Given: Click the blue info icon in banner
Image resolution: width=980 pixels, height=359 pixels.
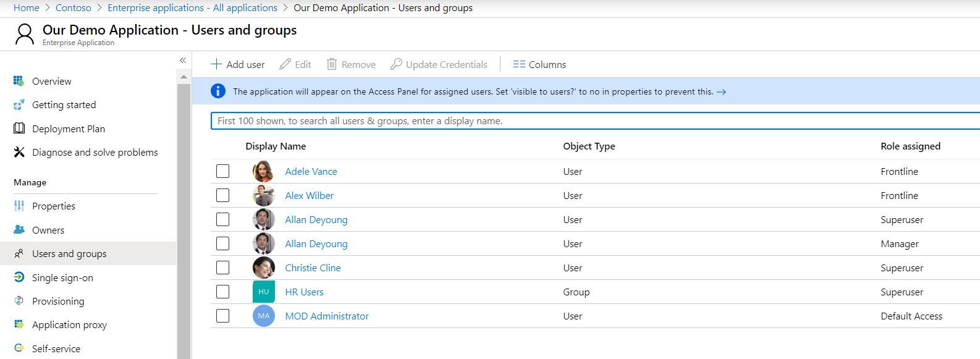Looking at the screenshot, I should (218, 91).
